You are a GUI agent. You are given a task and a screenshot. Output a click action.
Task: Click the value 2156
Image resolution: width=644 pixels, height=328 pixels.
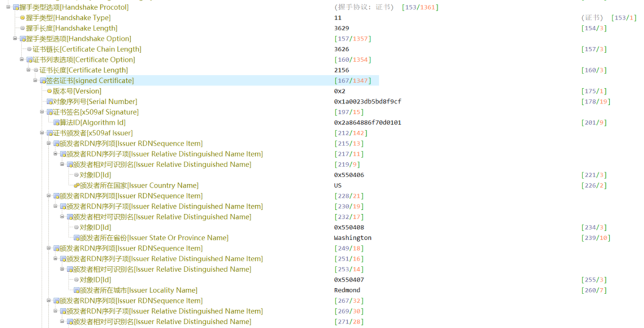pyautogui.click(x=341, y=70)
